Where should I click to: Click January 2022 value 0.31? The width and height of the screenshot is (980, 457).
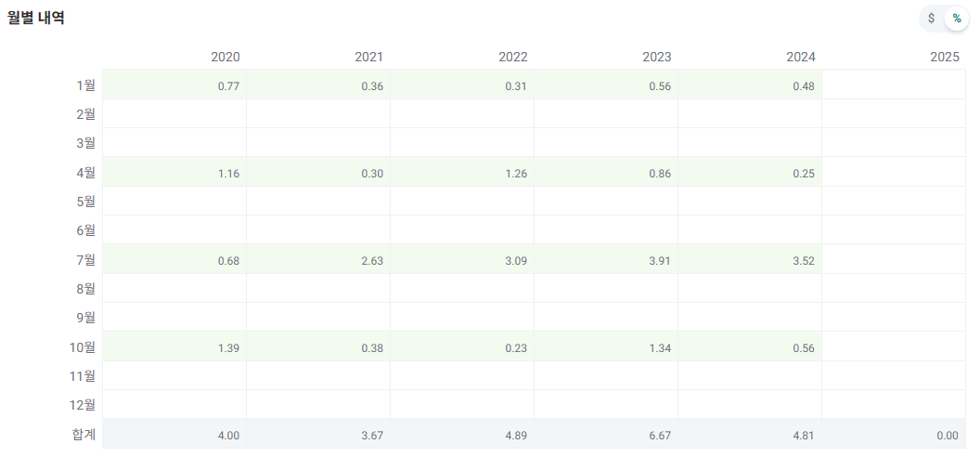(x=516, y=86)
